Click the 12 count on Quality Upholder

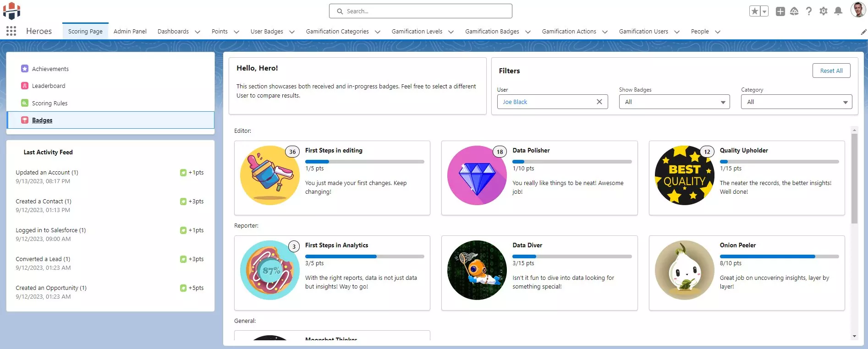pyautogui.click(x=707, y=152)
